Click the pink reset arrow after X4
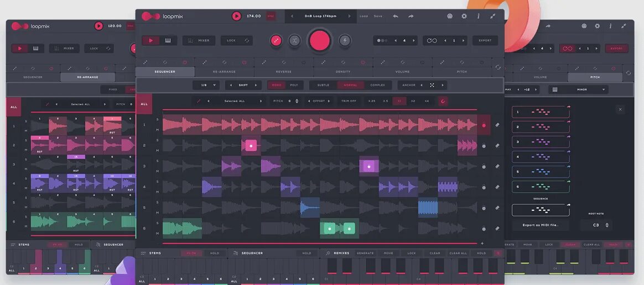 pyautogui.click(x=443, y=101)
